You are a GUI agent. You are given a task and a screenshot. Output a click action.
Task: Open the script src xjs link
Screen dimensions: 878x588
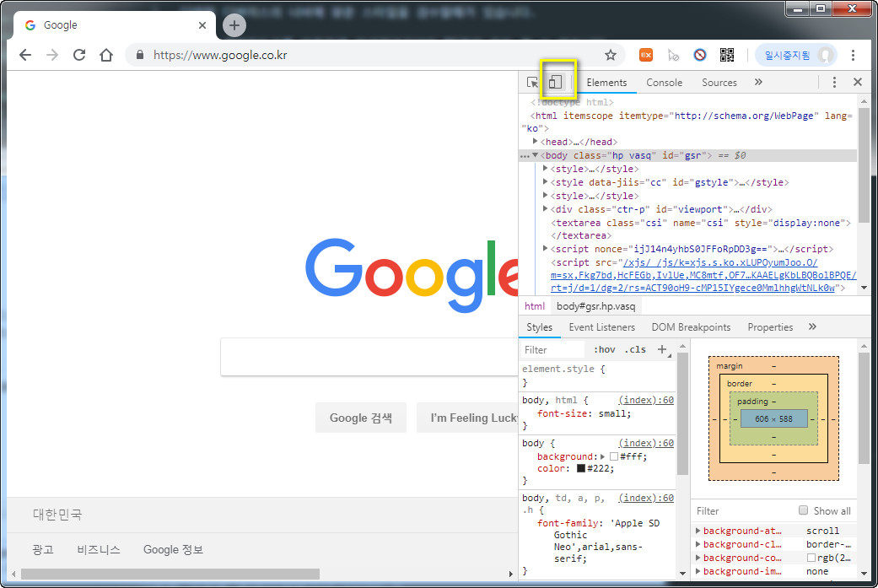click(703, 275)
